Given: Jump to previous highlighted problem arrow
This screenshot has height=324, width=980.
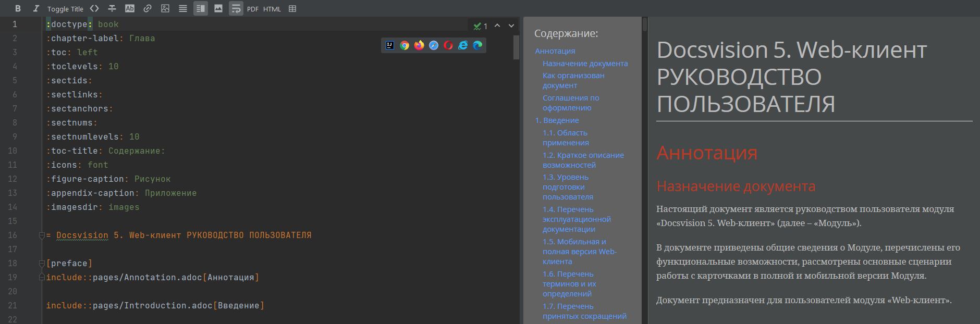Looking at the screenshot, I should (x=497, y=26).
